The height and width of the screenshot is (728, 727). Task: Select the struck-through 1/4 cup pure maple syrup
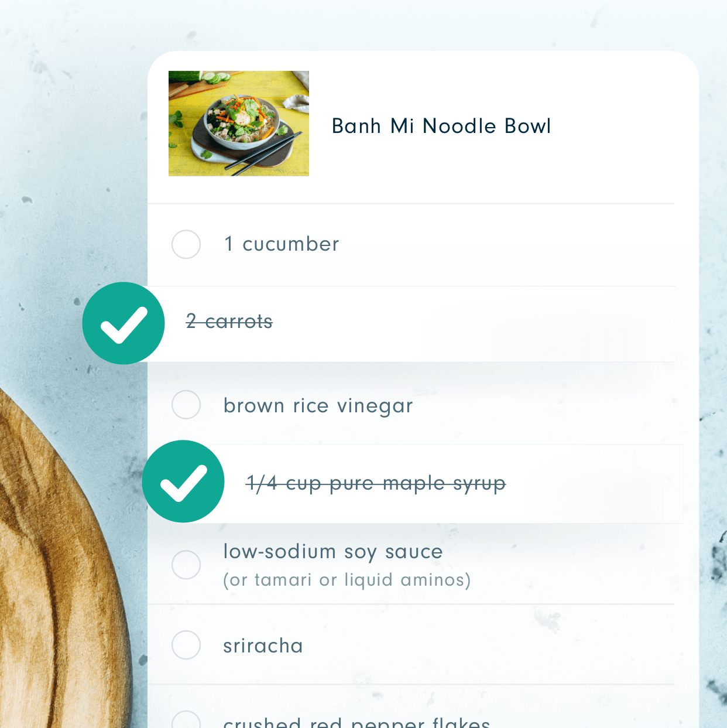[376, 484]
